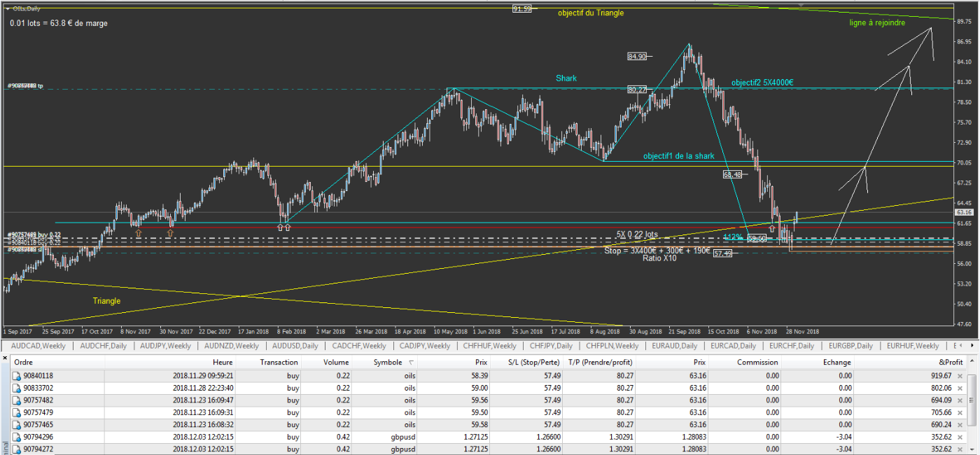Click the sort arrow in the Symbole column
This screenshot has width=980, height=455.
[x=411, y=363]
